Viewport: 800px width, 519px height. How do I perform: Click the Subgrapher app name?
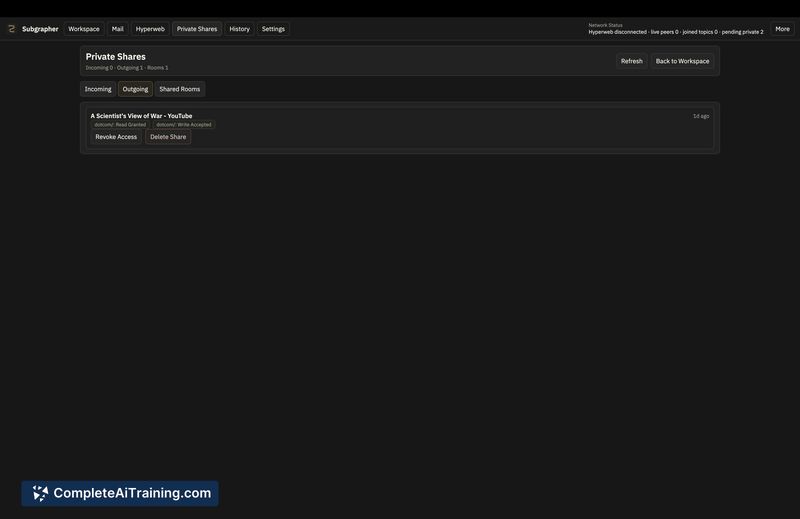pyautogui.click(x=40, y=29)
